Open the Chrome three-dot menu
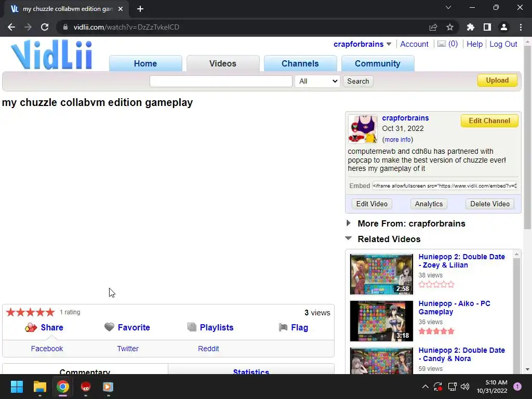The height and width of the screenshot is (399, 532). (x=521, y=27)
